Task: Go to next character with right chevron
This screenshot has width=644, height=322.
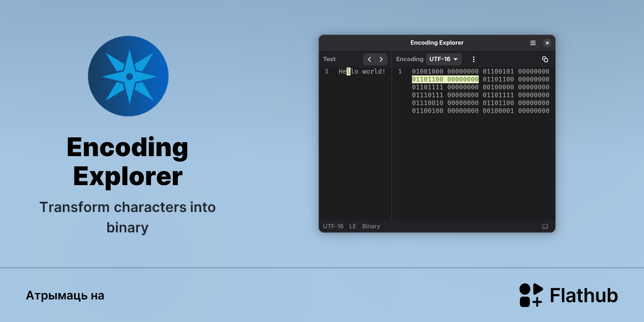Action: (x=381, y=59)
